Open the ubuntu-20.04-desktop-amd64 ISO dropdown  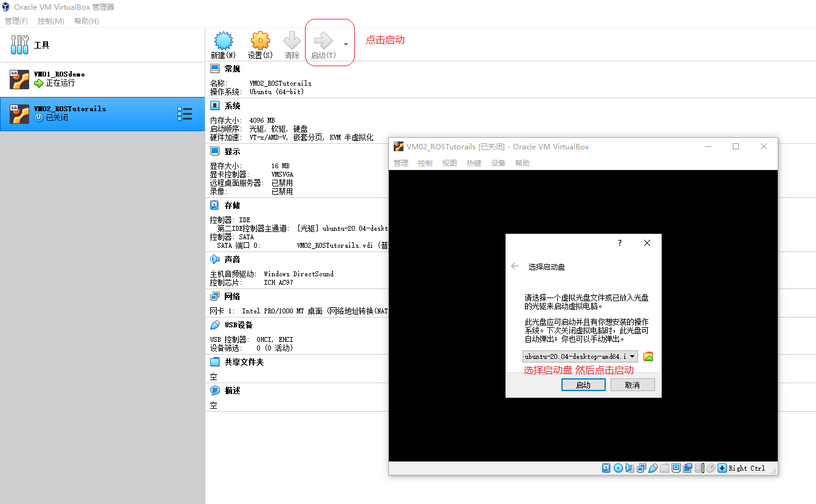[577, 356]
